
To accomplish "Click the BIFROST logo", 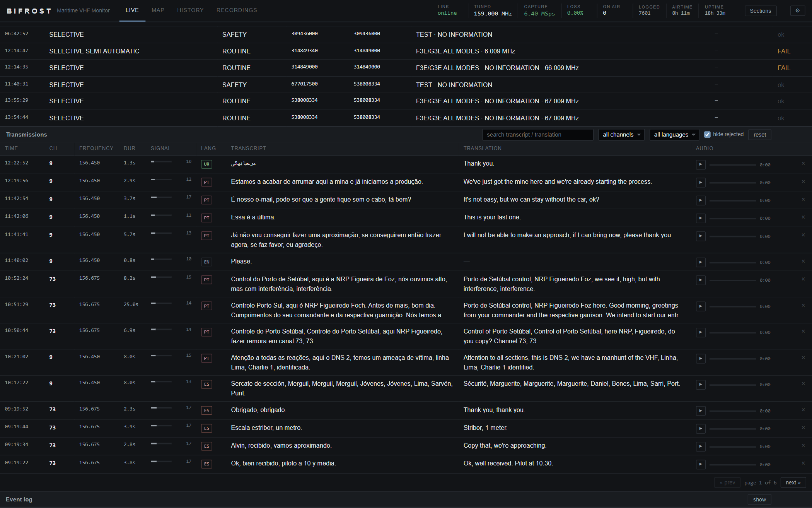I will click(x=29, y=11).
